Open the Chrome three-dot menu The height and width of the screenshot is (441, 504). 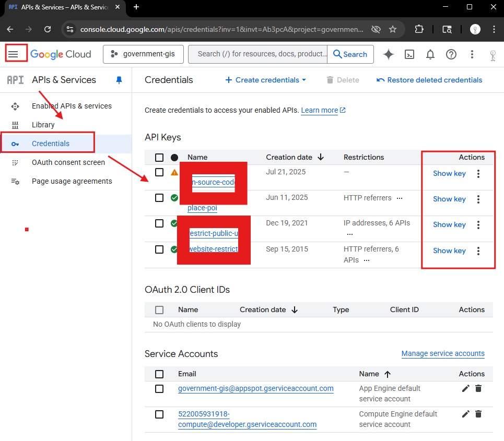tap(494, 29)
